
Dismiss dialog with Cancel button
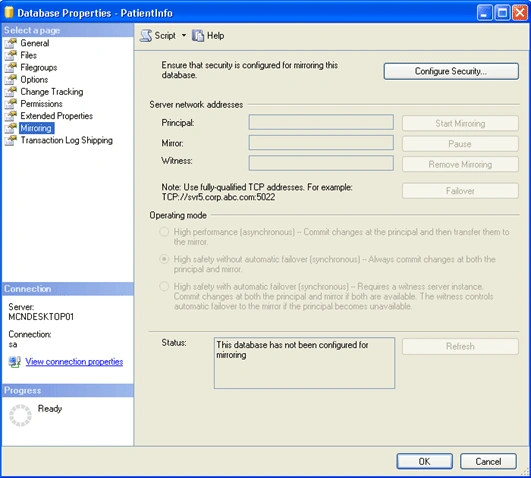point(488,461)
